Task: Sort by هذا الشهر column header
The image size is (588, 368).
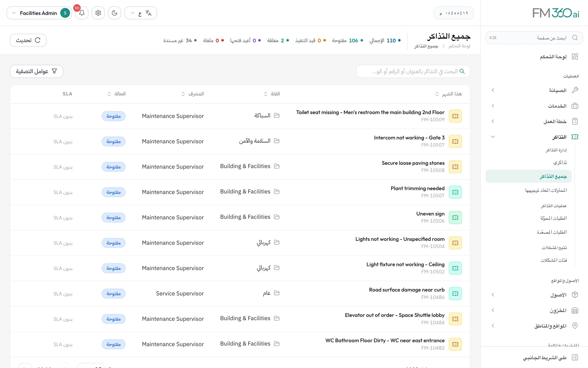Action: [448, 94]
